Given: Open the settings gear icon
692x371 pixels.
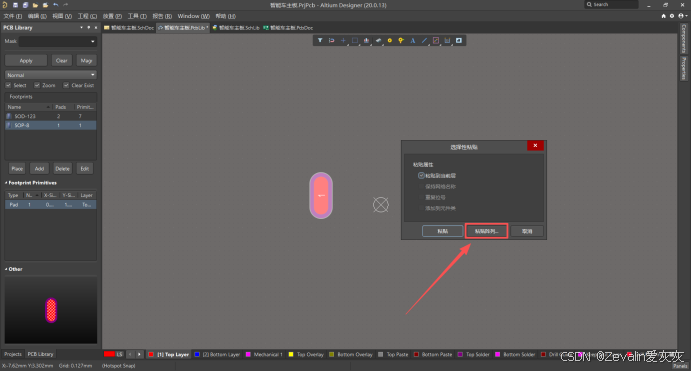Looking at the screenshot, I should pyautogui.click(x=672, y=16).
